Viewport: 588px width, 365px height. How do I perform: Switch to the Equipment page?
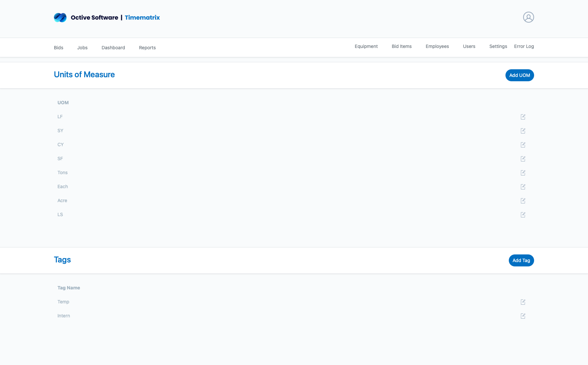click(x=366, y=46)
